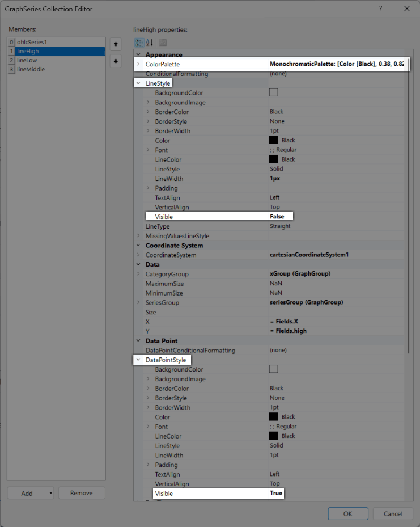Collapse the Appearance category

tap(138, 54)
